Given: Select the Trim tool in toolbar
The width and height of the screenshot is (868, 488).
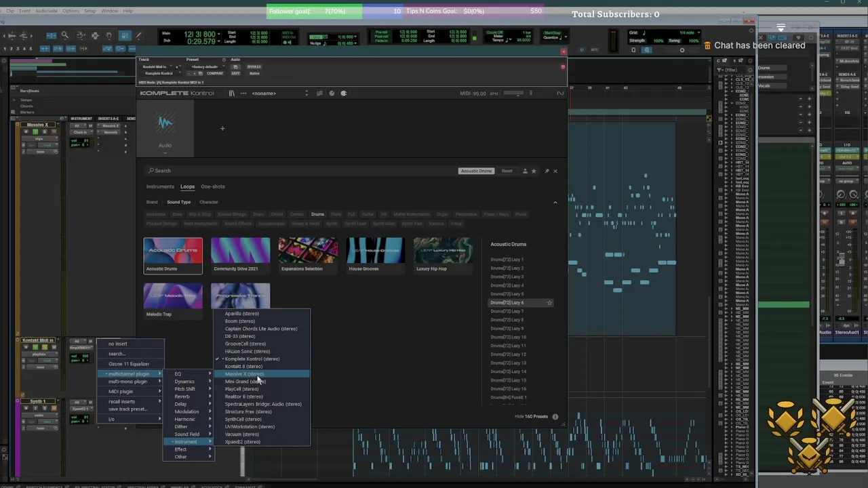Looking at the screenshot, I should point(81,35).
